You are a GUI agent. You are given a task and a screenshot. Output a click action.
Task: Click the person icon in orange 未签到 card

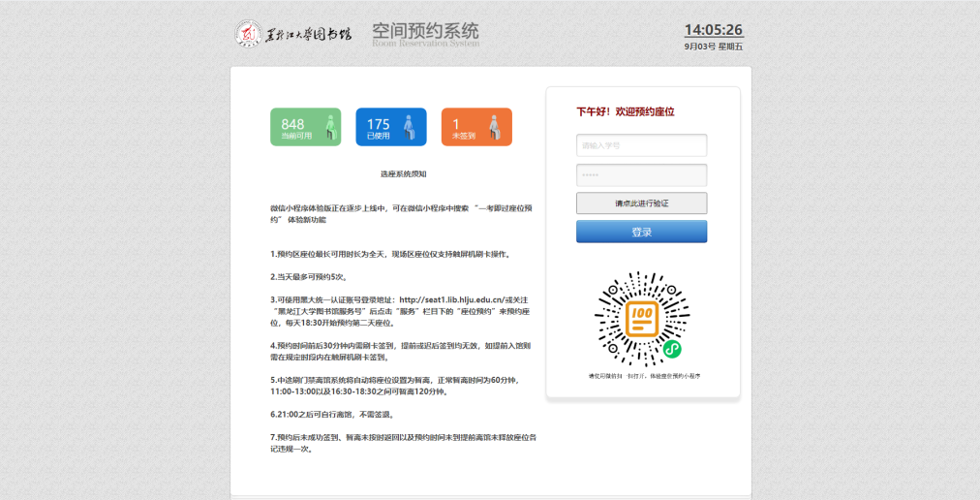(495, 127)
